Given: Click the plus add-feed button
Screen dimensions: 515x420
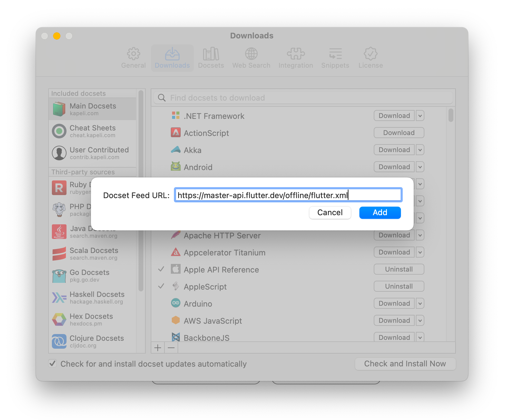Looking at the screenshot, I should (x=158, y=348).
